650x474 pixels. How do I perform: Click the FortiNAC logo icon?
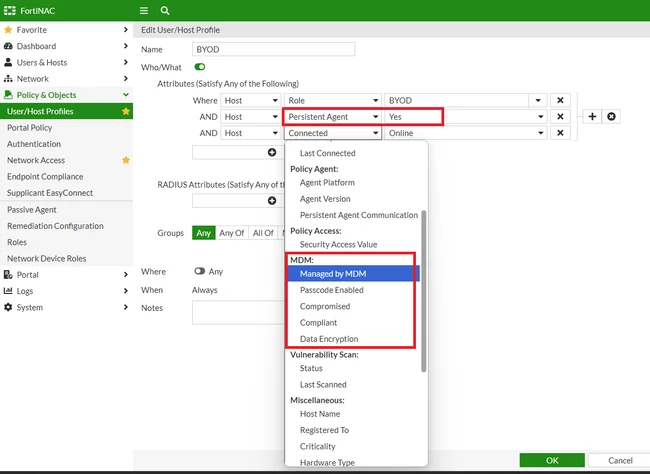[10, 10]
